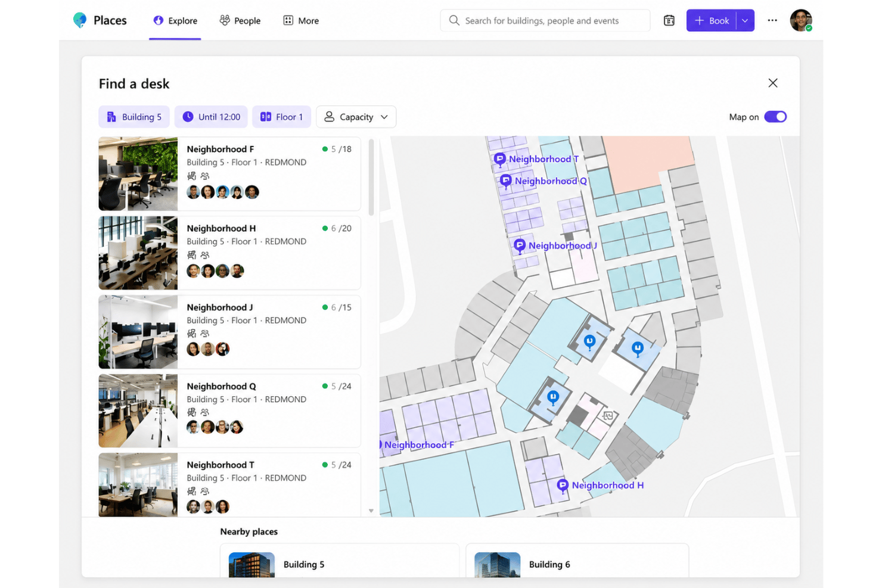882x588 pixels.
Task: Select the Neighborhood J list title
Action: pos(220,307)
